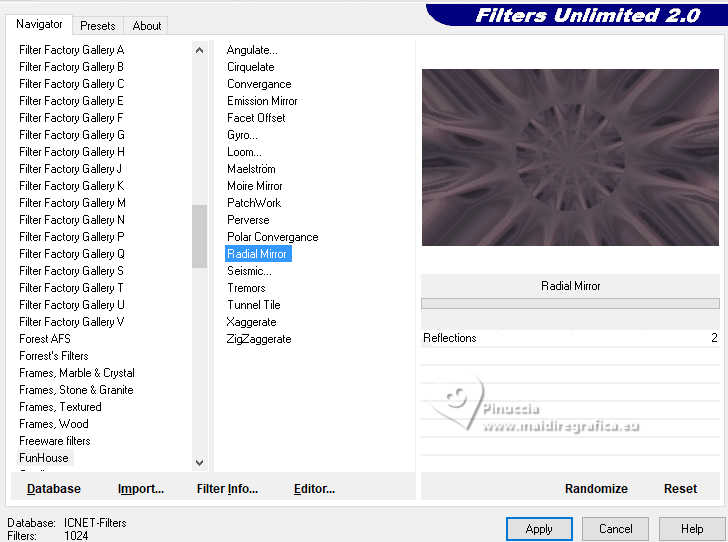Click the Apply button
The height and width of the screenshot is (542, 728).
point(539,529)
